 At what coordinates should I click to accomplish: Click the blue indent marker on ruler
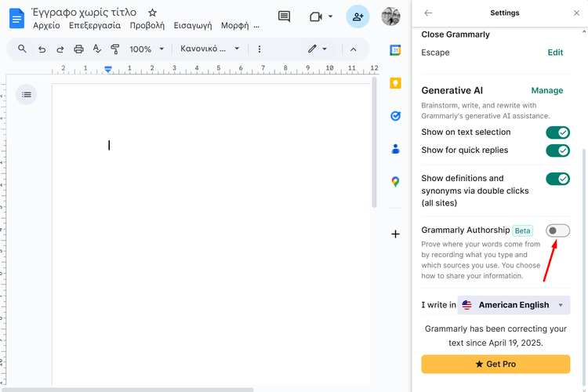108,69
